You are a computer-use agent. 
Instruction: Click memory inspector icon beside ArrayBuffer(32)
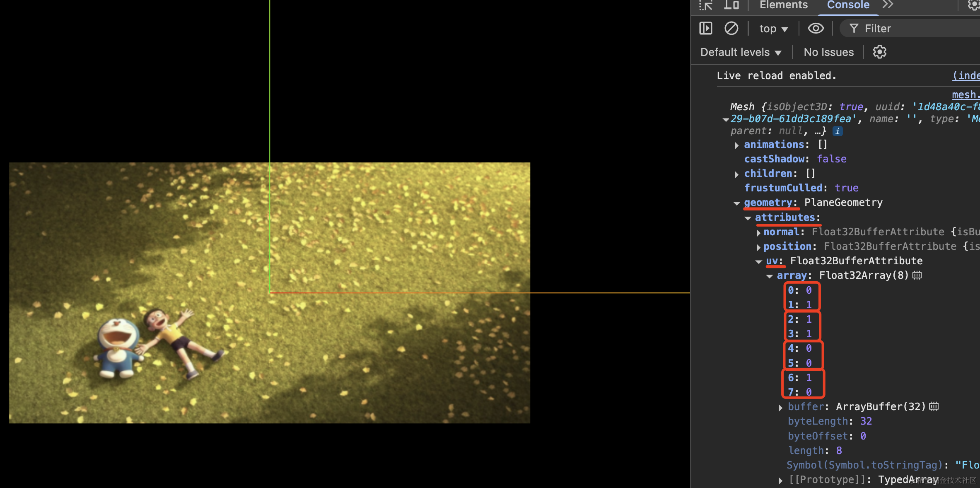click(934, 406)
